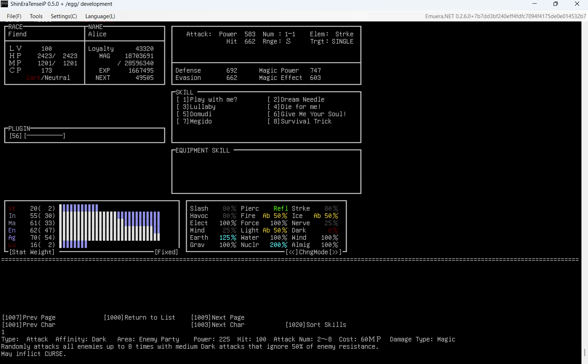
Task: Click the Loyalty value 43320
Action: (x=145, y=49)
